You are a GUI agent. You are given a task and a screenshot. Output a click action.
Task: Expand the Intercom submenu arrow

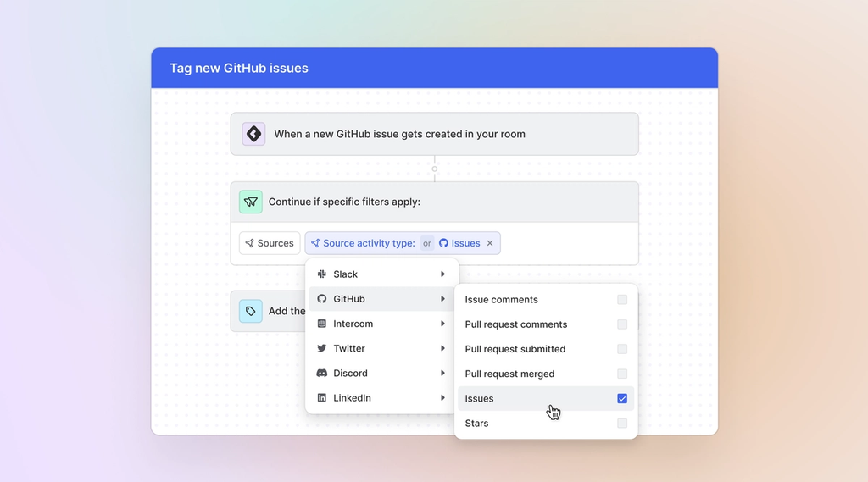point(442,324)
